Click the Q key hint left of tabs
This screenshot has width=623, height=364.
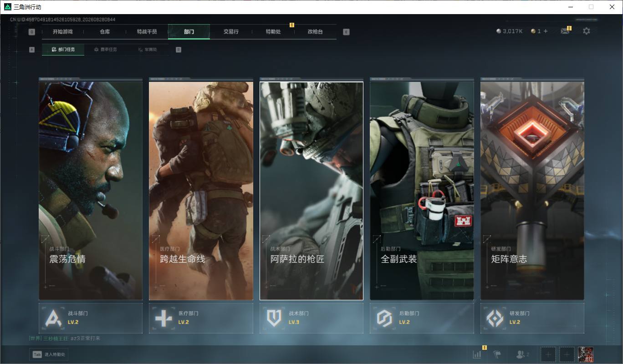(31, 32)
